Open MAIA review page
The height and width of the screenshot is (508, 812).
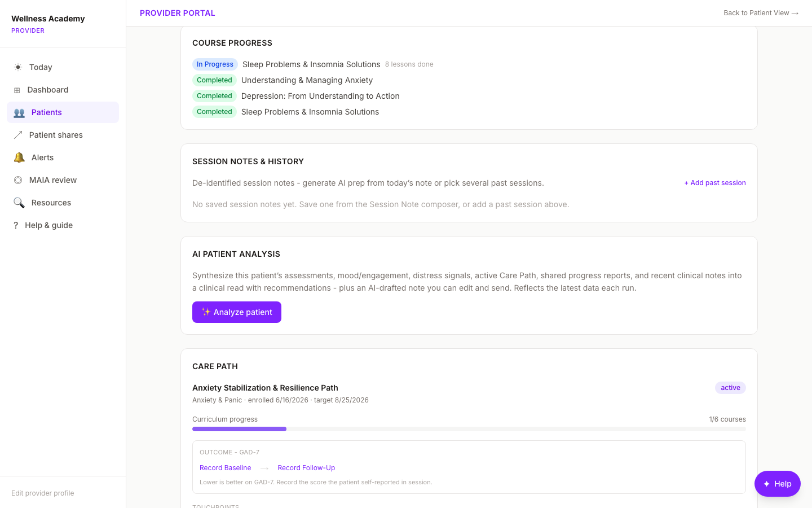[63, 180]
